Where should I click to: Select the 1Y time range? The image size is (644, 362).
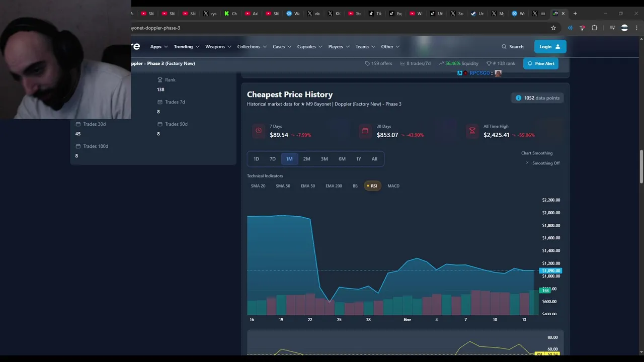[x=358, y=159]
